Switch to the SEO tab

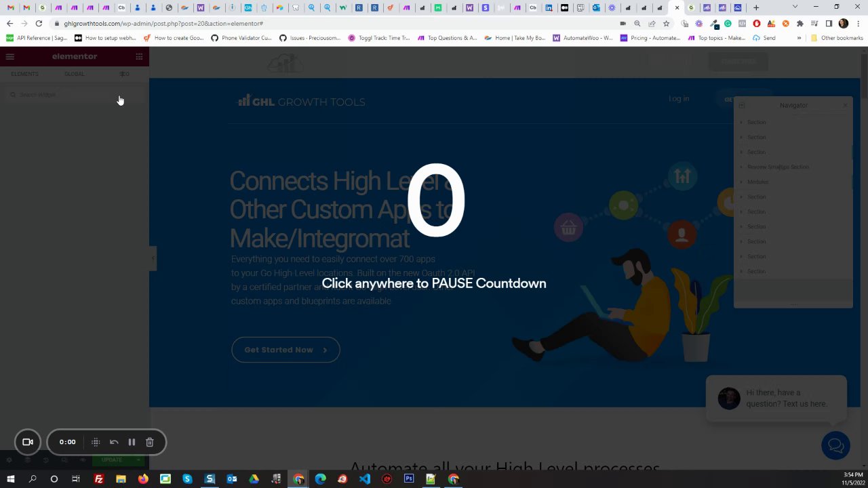click(124, 74)
